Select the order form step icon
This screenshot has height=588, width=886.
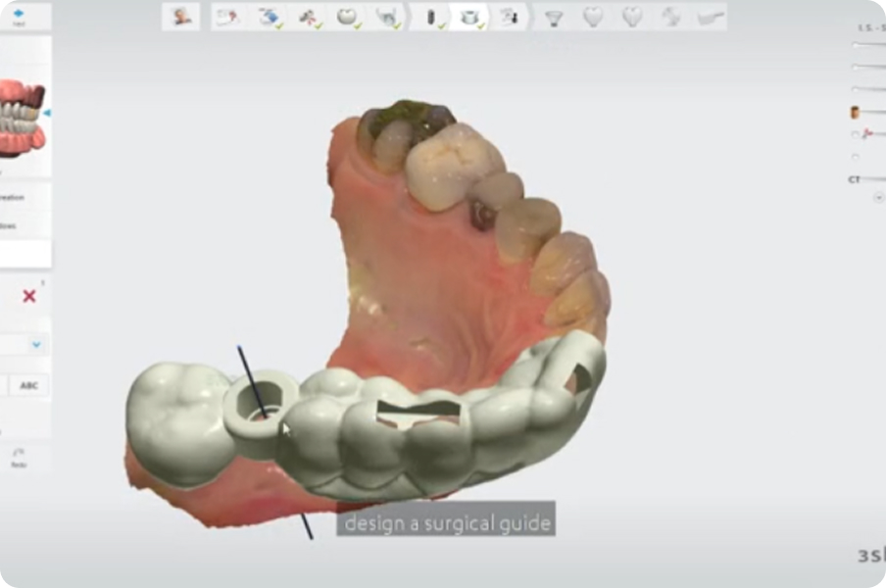pyautogui.click(x=228, y=17)
